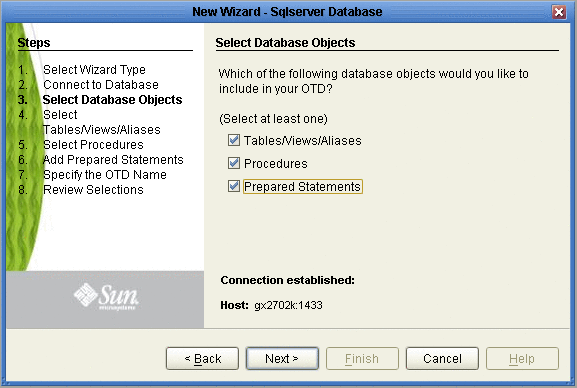Screen dimensions: 577x388
Task: Click step 2 Connect to Database
Action: [101, 85]
